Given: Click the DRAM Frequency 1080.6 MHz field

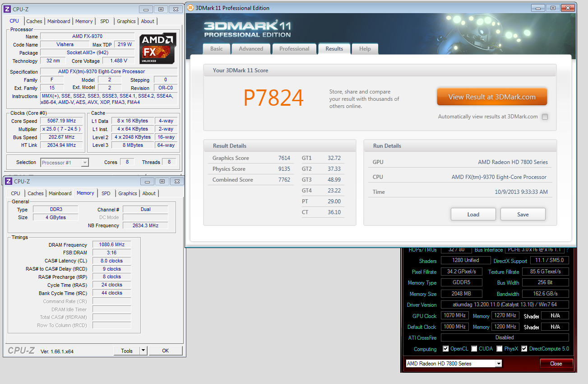Looking at the screenshot, I should (111, 244).
